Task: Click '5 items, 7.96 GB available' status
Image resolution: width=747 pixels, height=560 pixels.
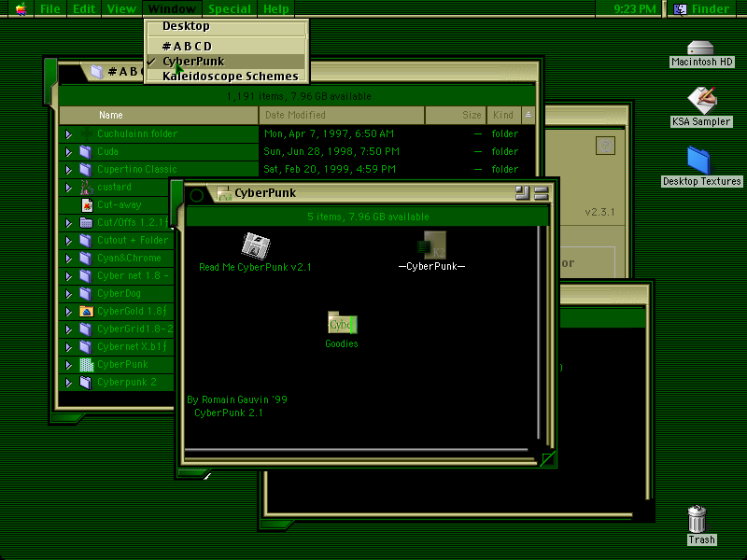Action: tap(368, 217)
